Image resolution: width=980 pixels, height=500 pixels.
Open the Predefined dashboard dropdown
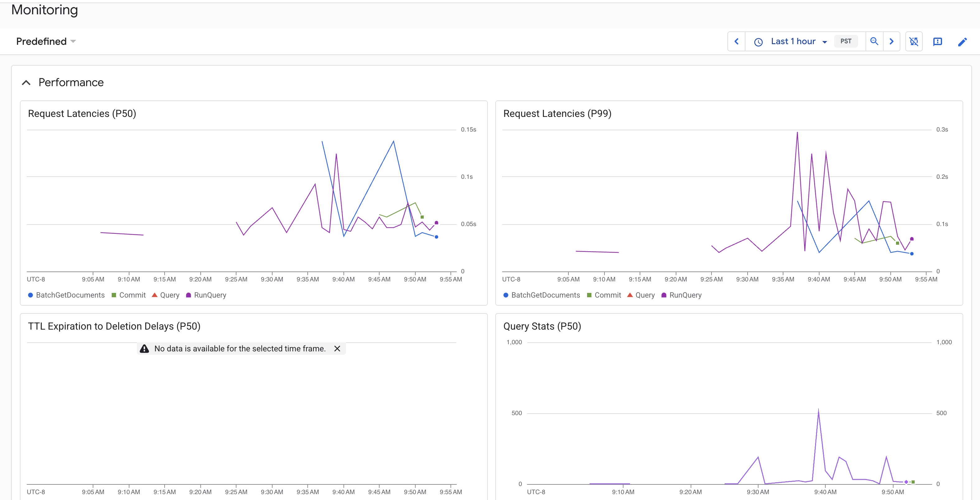[46, 41]
